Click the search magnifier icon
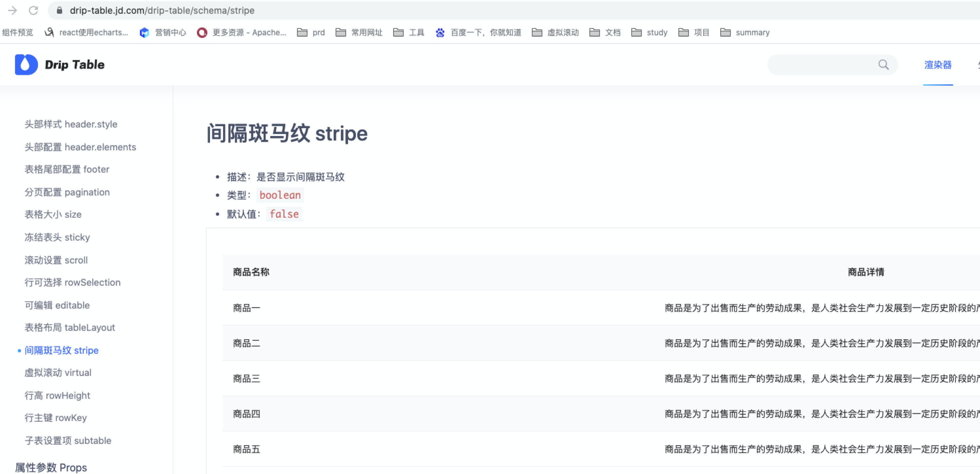This screenshot has width=980, height=474. tap(884, 65)
